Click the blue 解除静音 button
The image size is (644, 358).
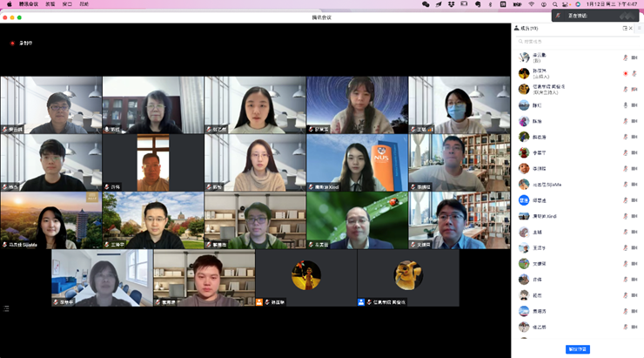pos(577,349)
